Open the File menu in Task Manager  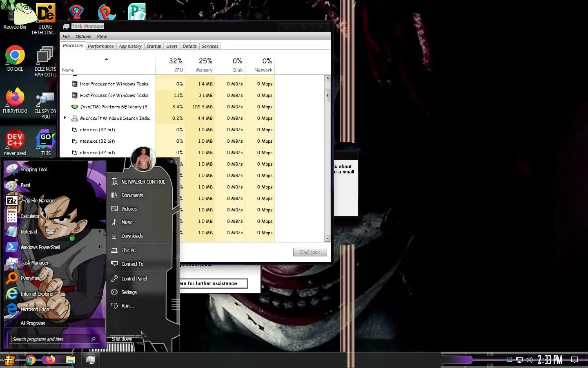(66, 36)
